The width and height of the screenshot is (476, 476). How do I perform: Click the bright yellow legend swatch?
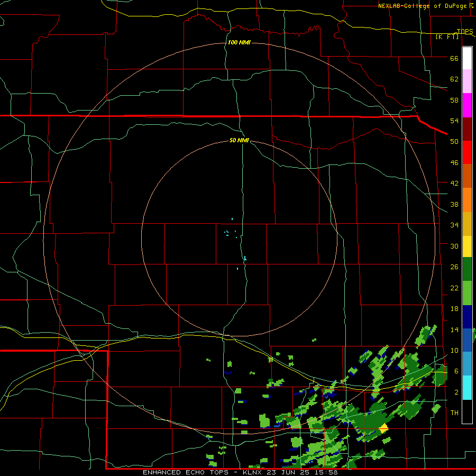click(x=467, y=246)
